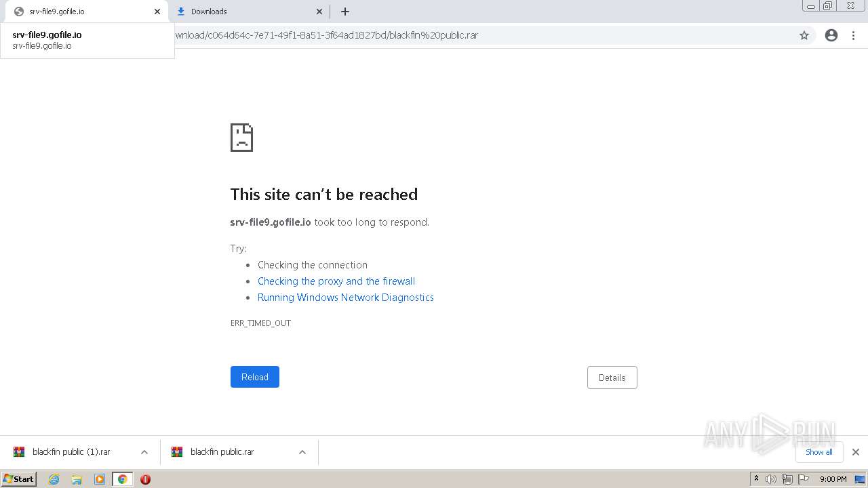Open Checking the proxy and the firewall link
868x488 pixels.
click(336, 281)
